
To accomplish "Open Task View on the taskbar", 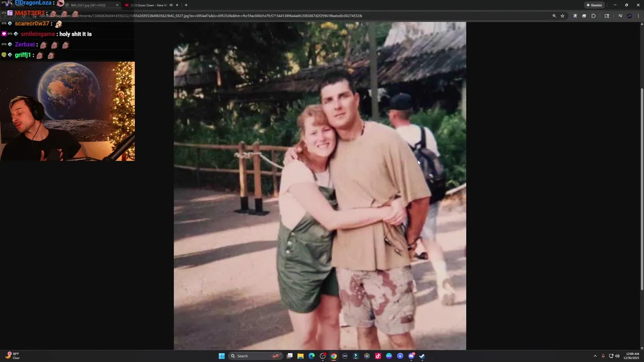I will tap(289, 356).
